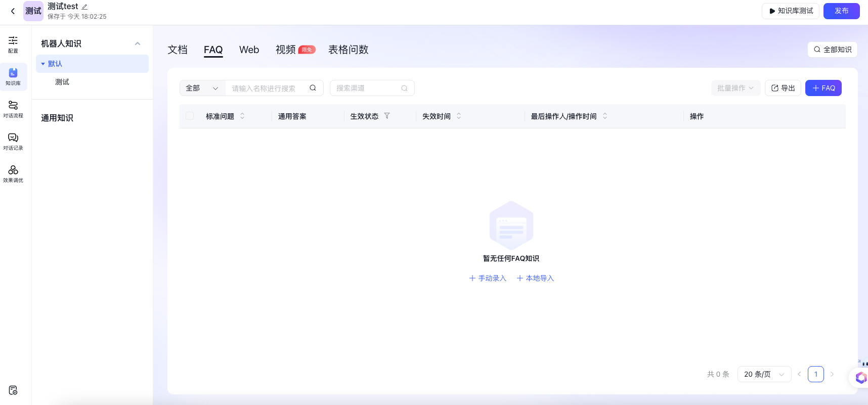
Task: Click the 限免 badge on 视频 tab
Action: (x=307, y=50)
